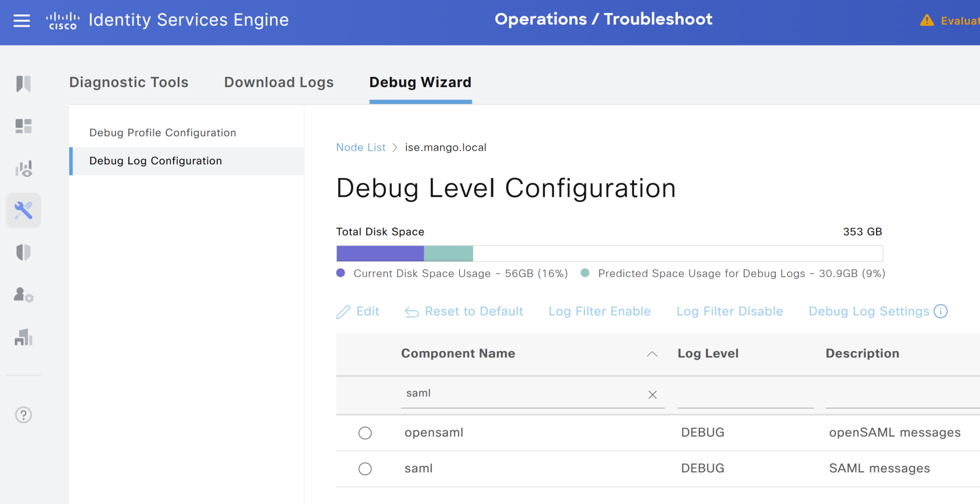Open Debug Log Settings
Image resolution: width=980 pixels, height=504 pixels.
(x=869, y=312)
